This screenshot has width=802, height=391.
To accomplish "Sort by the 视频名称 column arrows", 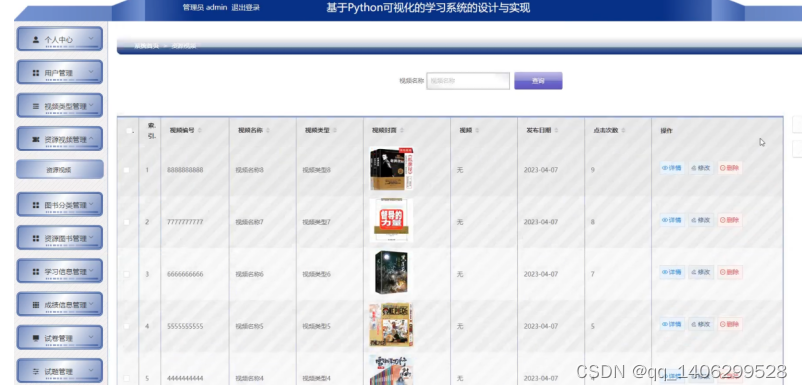I will [x=268, y=131].
